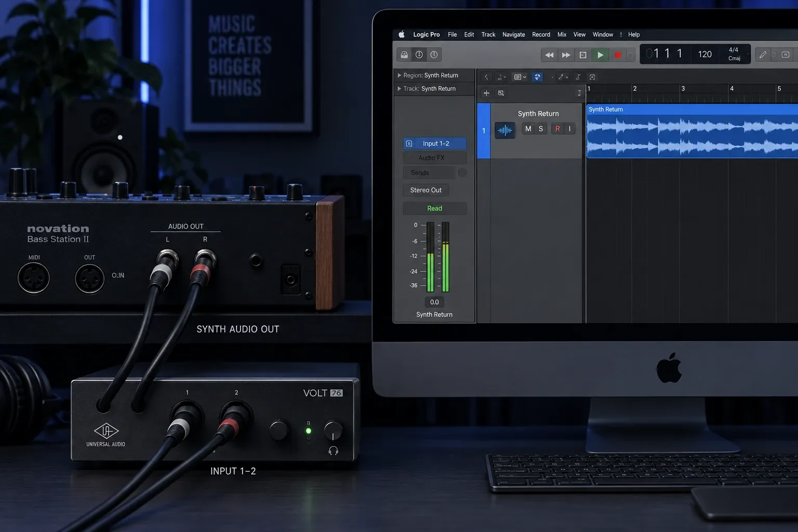Rewind the playhead with the rewind button
The height and width of the screenshot is (532, 798).
[549, 55]
